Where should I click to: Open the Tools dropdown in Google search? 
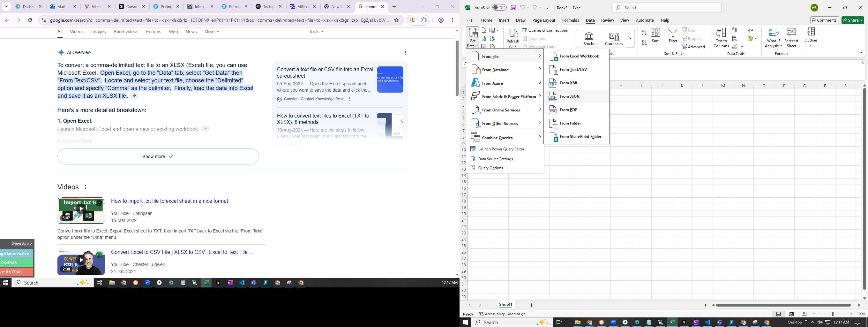316,32
